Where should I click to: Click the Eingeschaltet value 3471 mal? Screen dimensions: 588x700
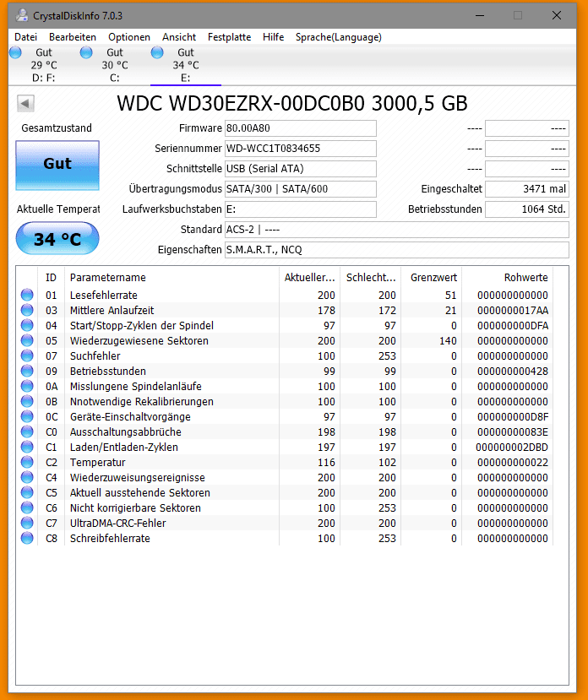527,189
